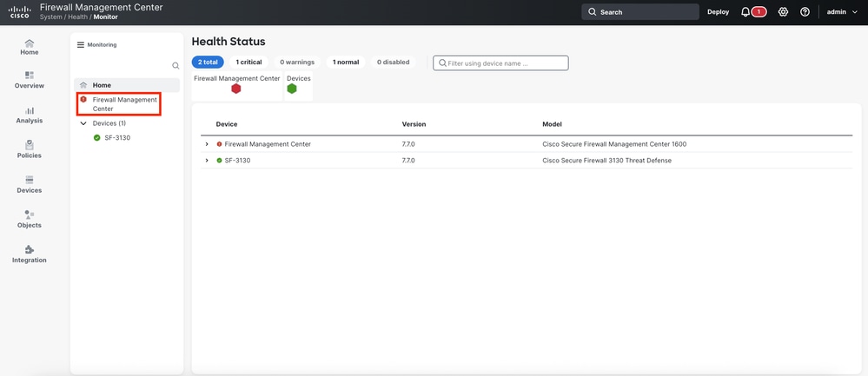The height and width of the screenshot is (376, 868).
Task: Click the SF-3130 device name in table
Action: [x=237, y=161]
